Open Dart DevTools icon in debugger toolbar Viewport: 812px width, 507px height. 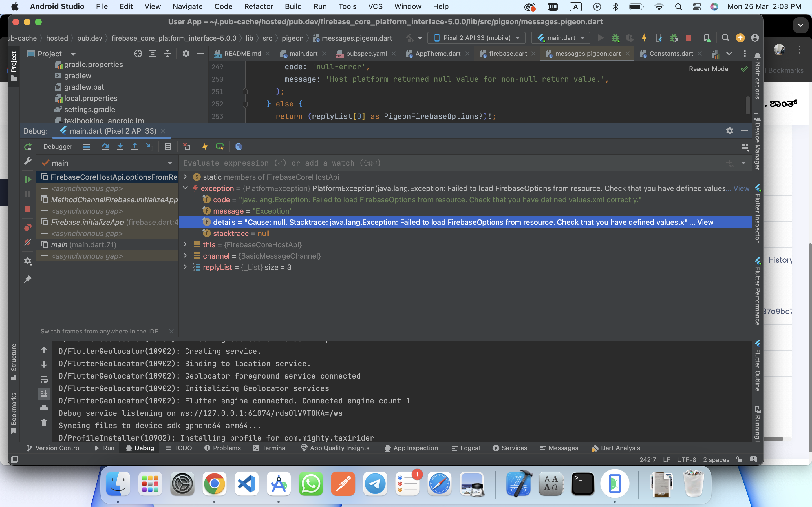pyautogui.click(x=239, y=146)
